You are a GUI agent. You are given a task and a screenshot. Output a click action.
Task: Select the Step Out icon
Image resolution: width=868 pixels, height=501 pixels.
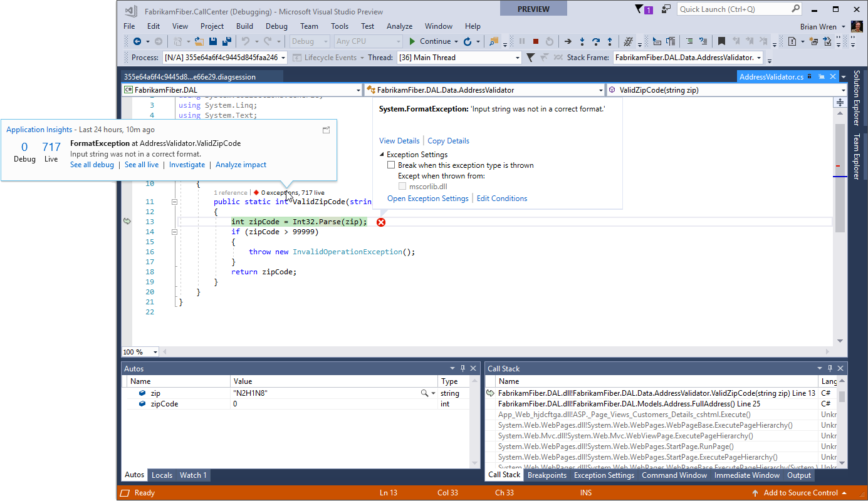pyautogui.click(x=610, y=41)
